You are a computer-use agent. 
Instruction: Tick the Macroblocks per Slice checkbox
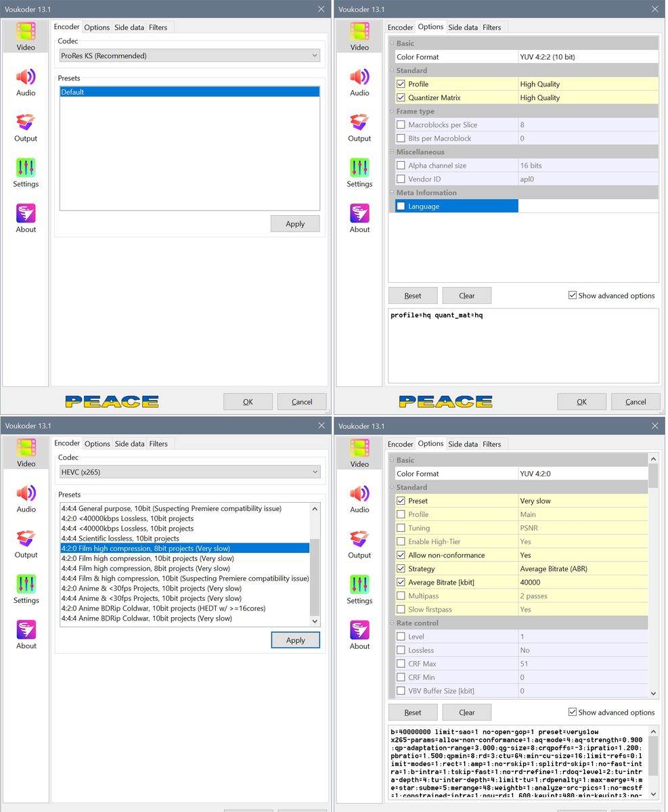(x=401, y=125)
